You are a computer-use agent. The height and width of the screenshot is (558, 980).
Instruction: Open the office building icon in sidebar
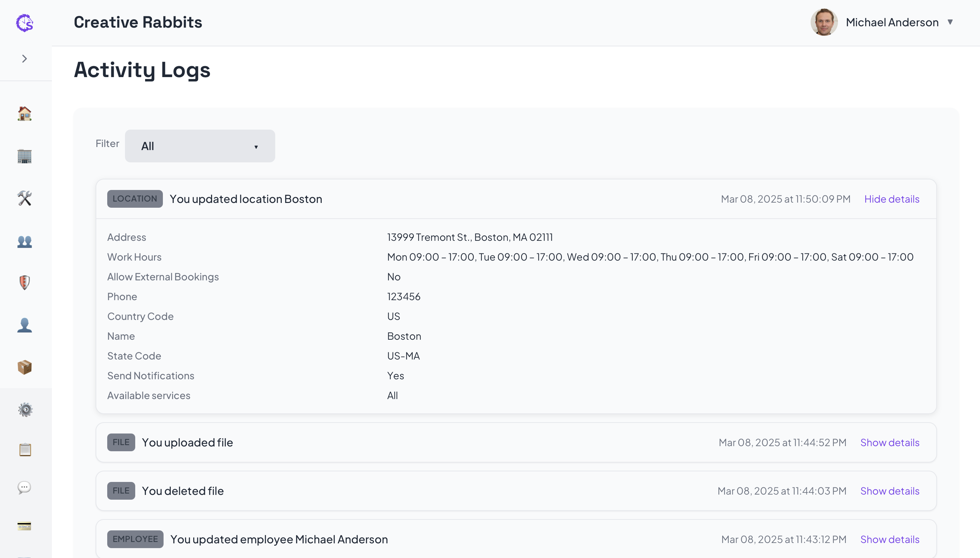[x=25, y=156]
